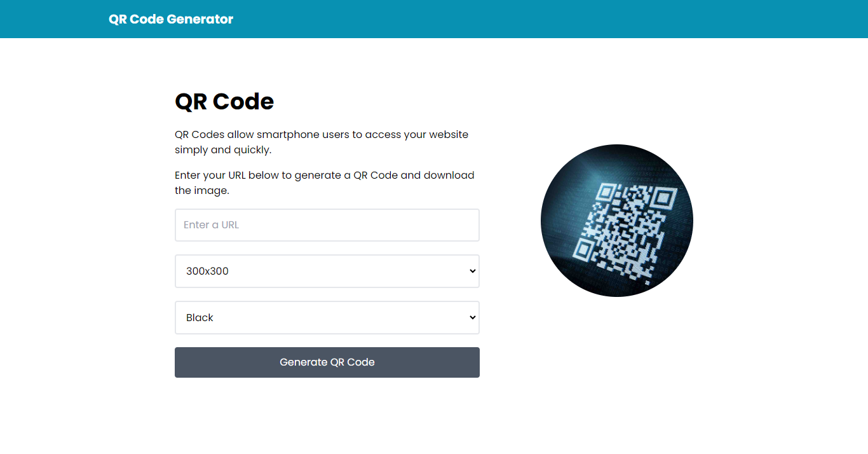Click the instructions text about downloading the image
Screen dimensions: 868x454
coord(324,182)
